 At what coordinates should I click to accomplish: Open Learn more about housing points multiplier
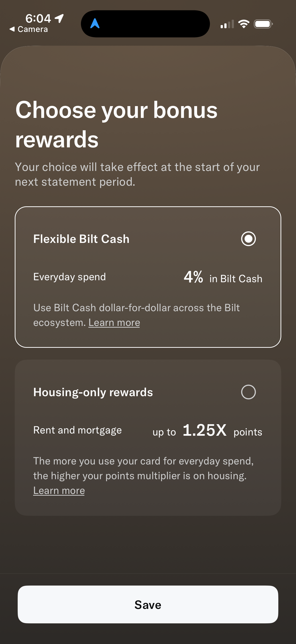pyautogui.click(x=59, y=490)
